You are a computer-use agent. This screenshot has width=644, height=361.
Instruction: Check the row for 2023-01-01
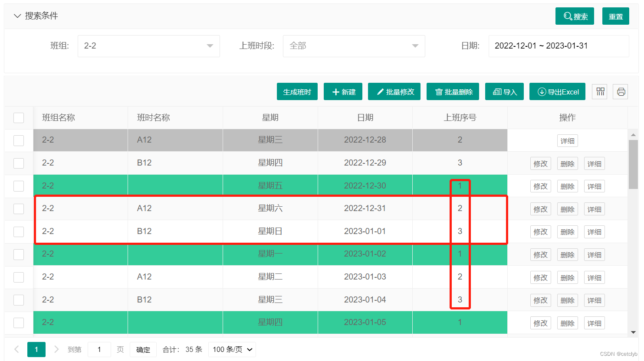pyautogui.click(x=19, y=232)
